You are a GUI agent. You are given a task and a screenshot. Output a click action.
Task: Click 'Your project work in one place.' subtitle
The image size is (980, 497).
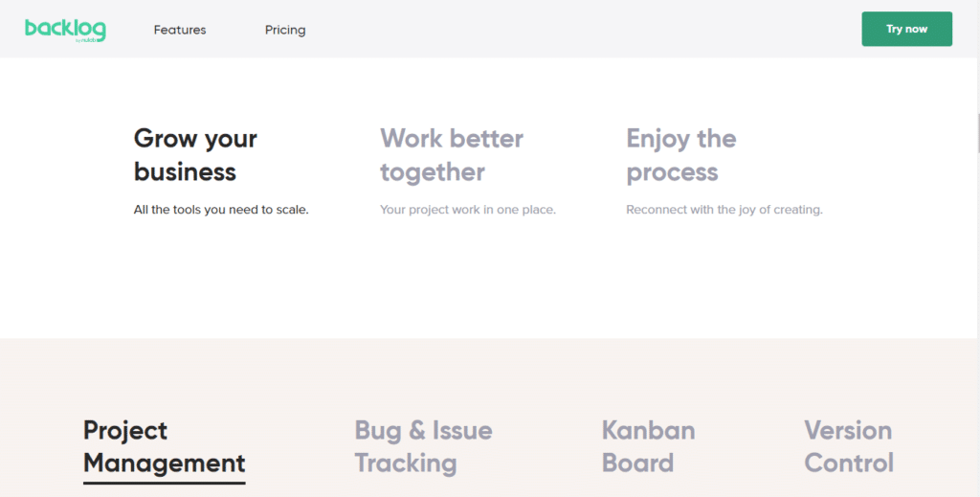(x=467, y=210)
